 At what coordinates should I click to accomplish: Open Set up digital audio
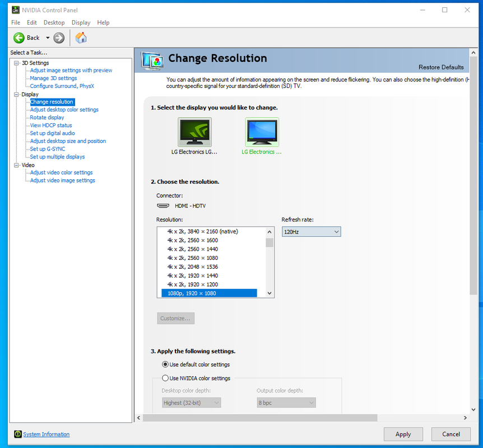click(x=52, y=133)
